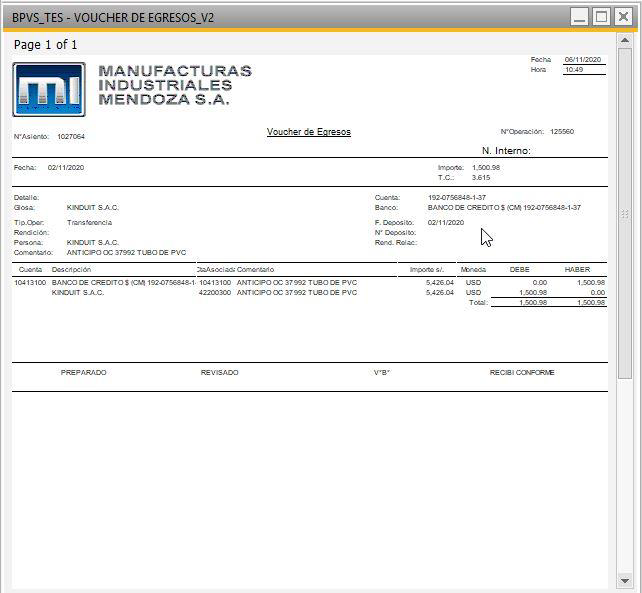Screen dimensions: 642x593
Task: Click associated account 42200300
Action: [215, 292]
